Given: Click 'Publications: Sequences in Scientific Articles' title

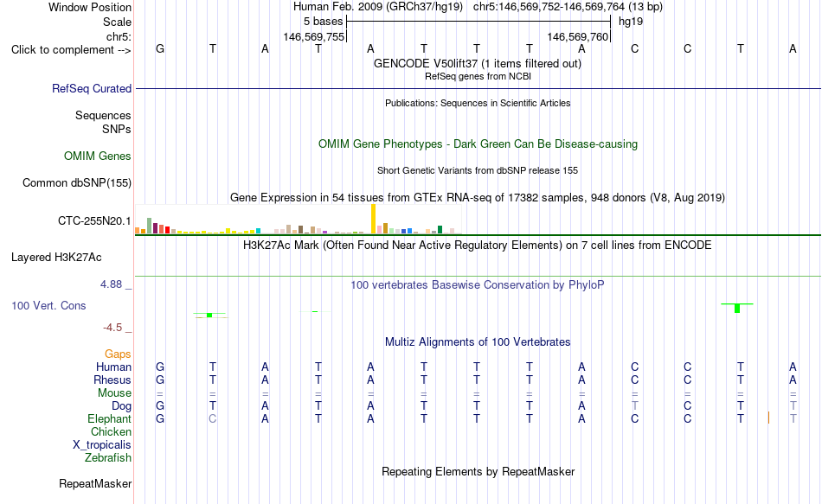Looking at the screenshot, I should coord(478,103).
